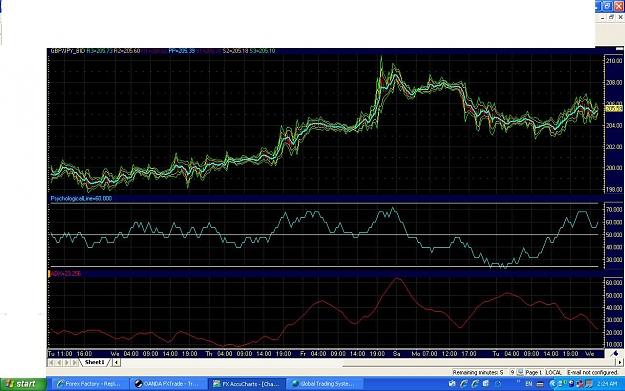Screen dimensions: 625x391
Task: Go to last sheet arrow button
Action: tap(75, 362)
